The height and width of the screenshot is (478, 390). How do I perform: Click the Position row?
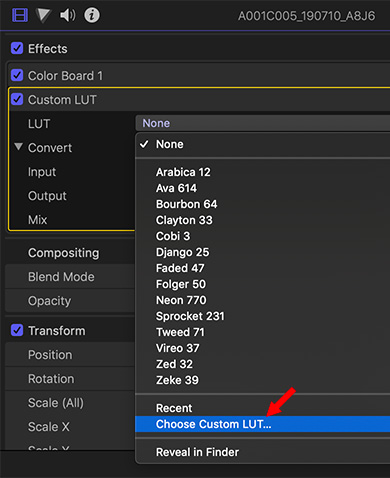pos(70,355)
